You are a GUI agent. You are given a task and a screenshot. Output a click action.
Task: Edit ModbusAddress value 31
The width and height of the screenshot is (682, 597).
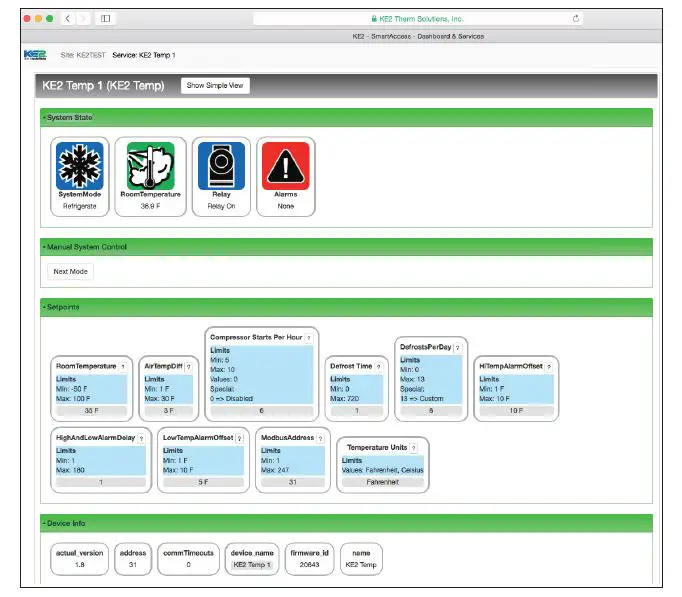(x=293, y=483)
